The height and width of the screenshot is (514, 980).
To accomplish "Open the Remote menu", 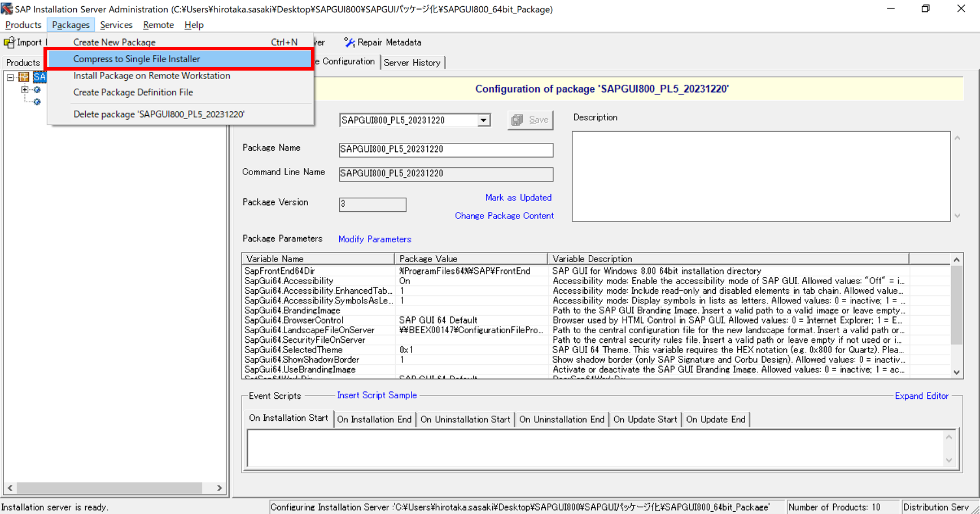I will 159,25.
